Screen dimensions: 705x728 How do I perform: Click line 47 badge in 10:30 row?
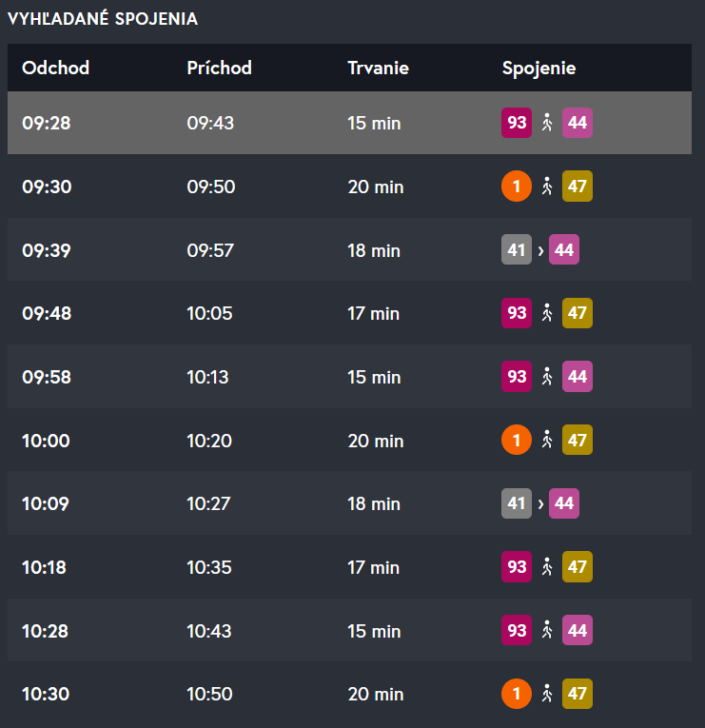pos(578,695)
